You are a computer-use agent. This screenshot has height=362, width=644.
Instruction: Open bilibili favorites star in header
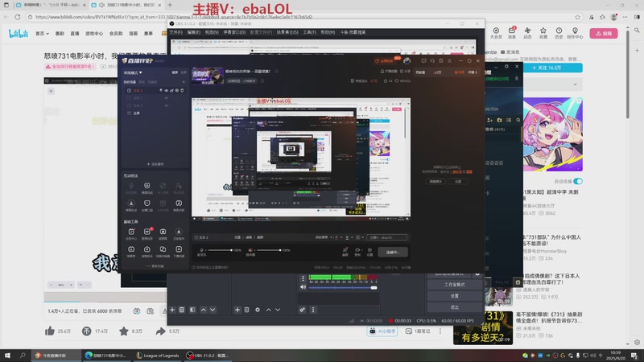[x=543, y=33]
